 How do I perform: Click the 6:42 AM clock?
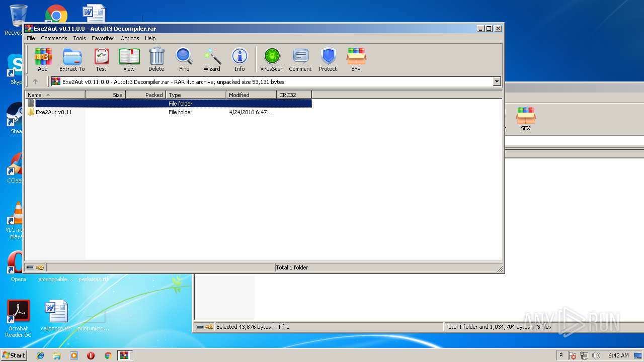[618, 355]
